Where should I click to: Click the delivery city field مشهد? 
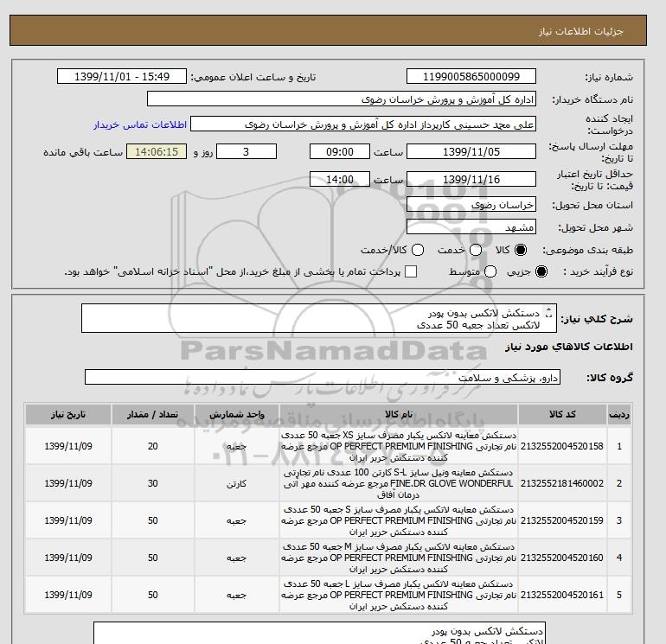471,227
